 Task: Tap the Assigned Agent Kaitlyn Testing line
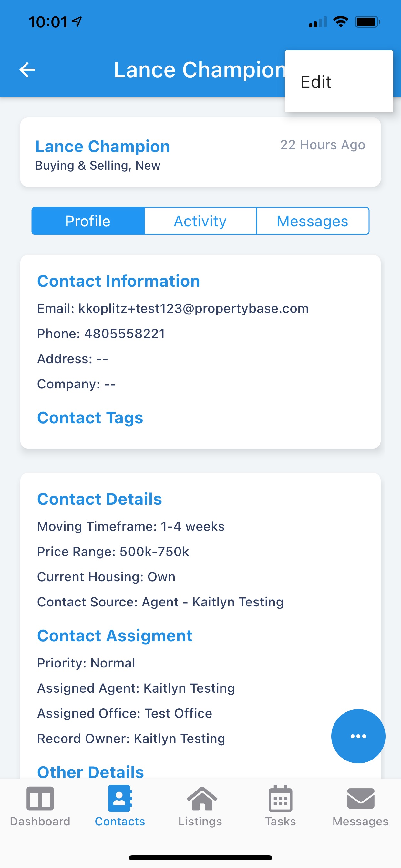tap(136, 688)
